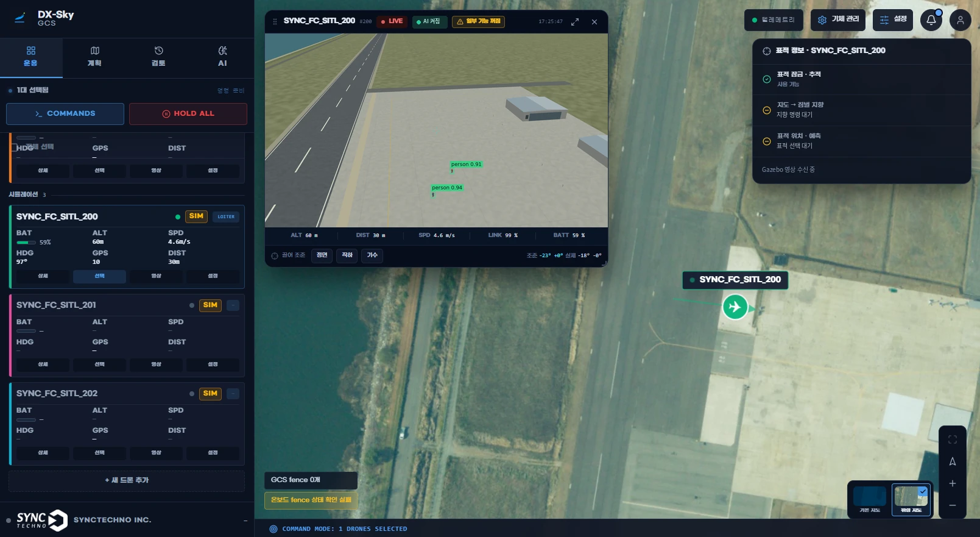Open the airframe management button
The height and width of the screenshot is (537, 980).
[x=838, y=20]
